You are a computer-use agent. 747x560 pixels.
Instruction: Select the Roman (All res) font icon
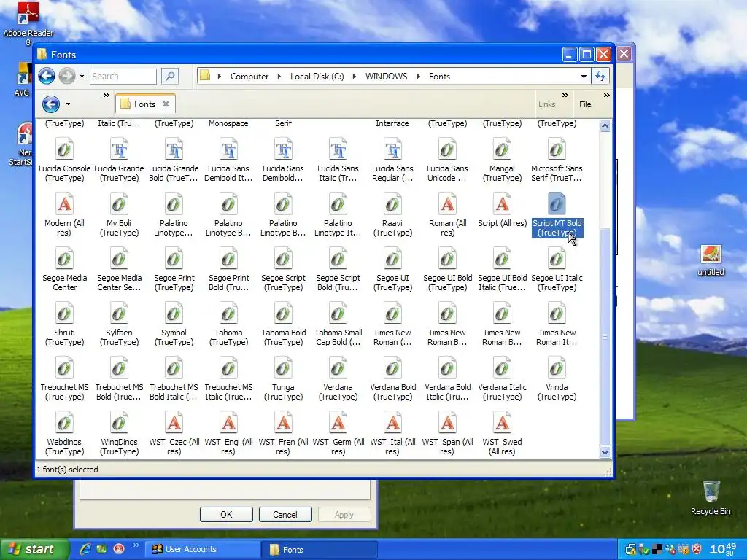pyautogui.click(x=447, y=204)
